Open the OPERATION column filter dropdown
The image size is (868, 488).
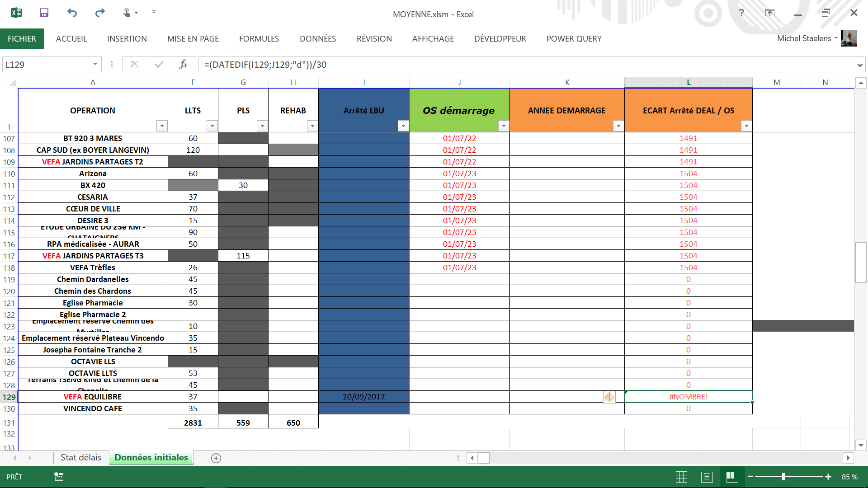161,126
